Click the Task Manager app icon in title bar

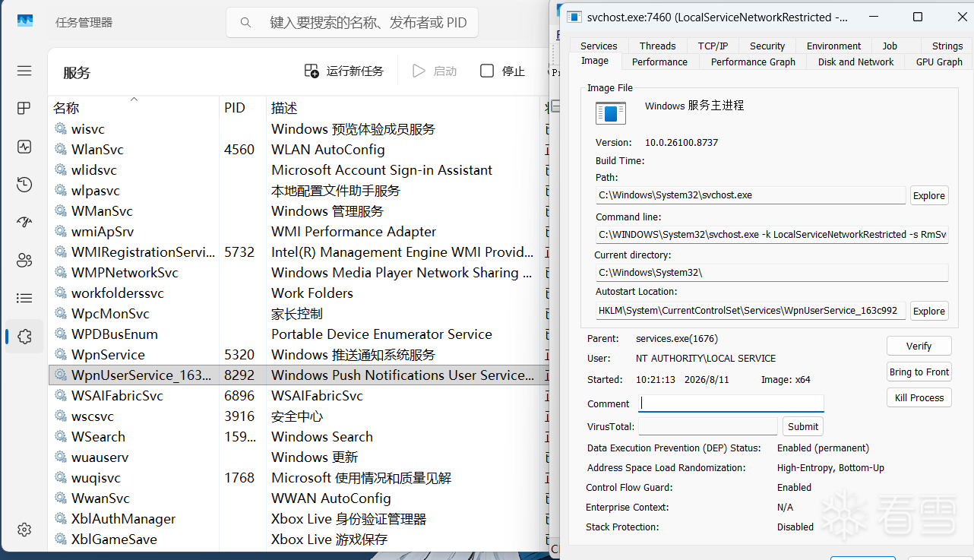[25, 21]
